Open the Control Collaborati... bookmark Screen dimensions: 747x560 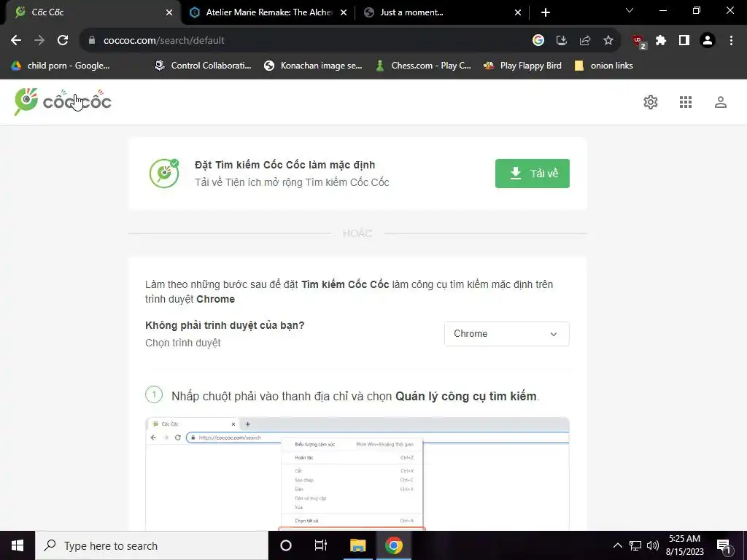coord(203,66)
